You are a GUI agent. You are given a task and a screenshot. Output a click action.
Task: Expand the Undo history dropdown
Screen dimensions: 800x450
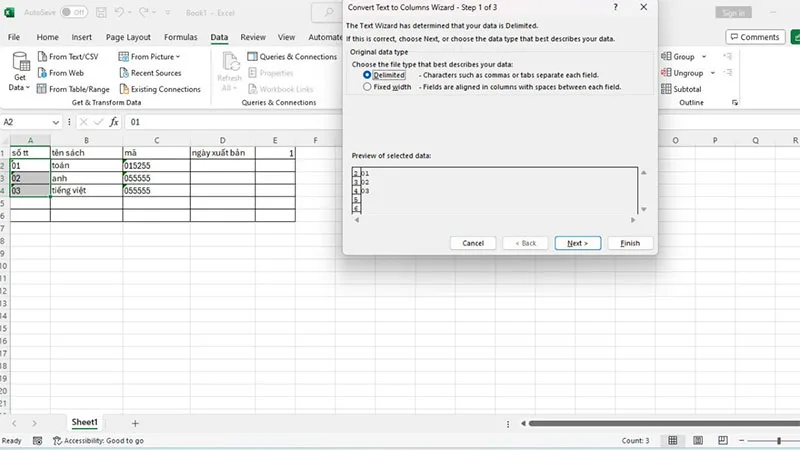(129, 12)
